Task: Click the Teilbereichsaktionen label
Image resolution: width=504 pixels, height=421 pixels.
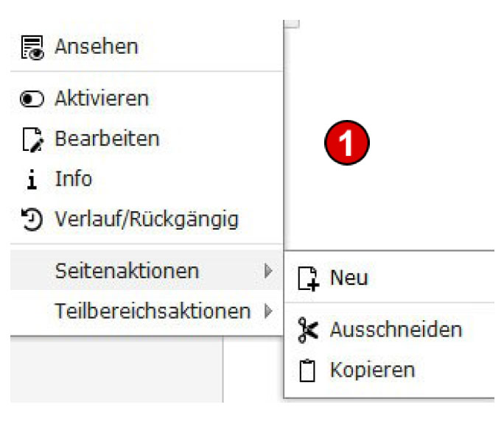Action: click(153, 311)
